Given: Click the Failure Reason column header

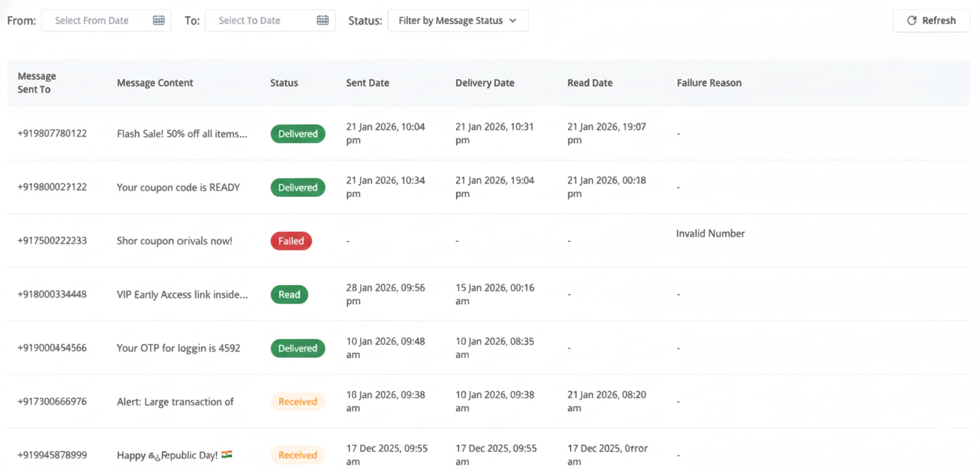Looking at the screenshot, I should click(x=709, y=83).
